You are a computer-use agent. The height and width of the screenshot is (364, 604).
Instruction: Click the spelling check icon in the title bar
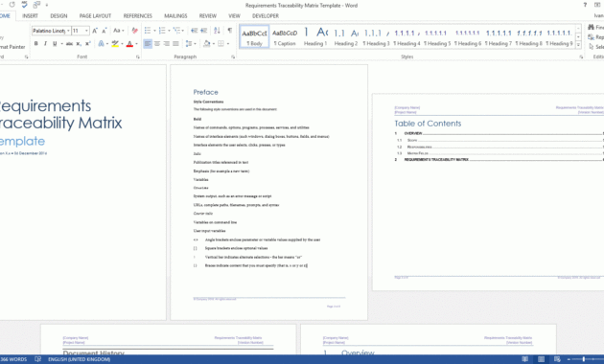(x=24, y=5)
